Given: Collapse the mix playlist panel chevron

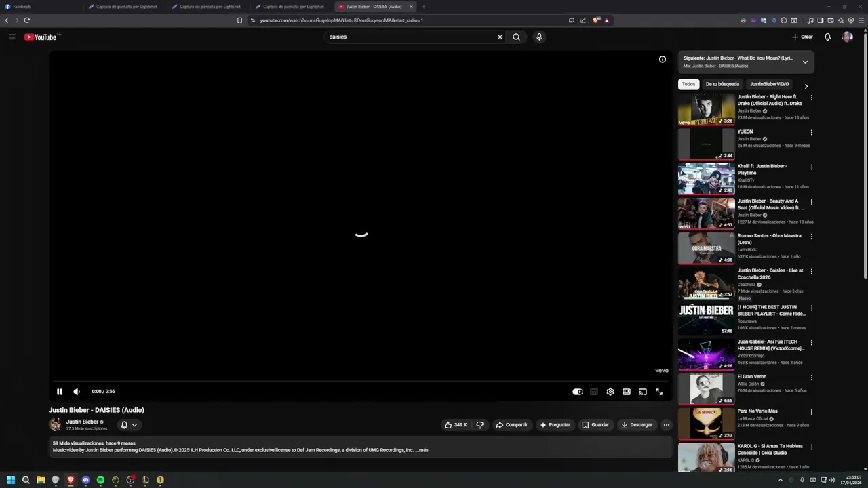Looking at the screenshot, I should point(805,62).
